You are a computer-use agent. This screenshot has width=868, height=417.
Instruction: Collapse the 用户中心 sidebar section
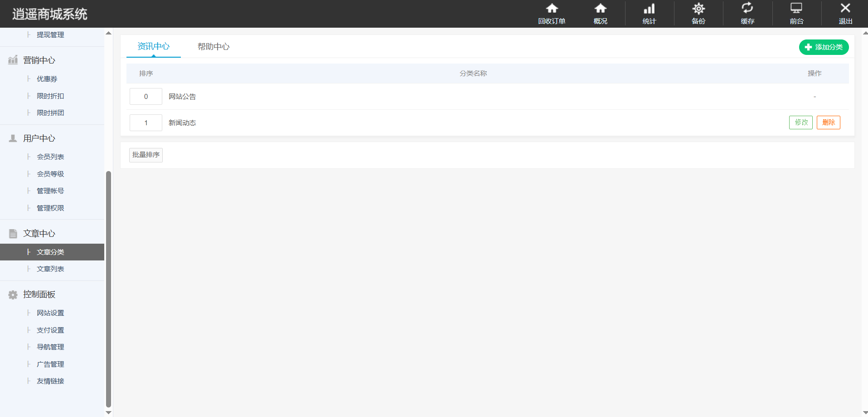(39, 138)
